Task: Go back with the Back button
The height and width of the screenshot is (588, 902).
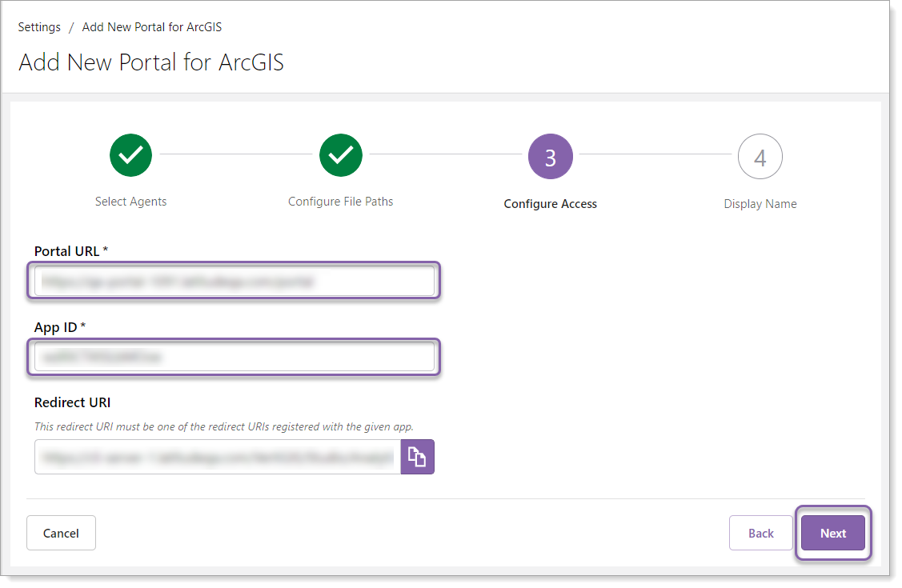Action: (760, 533)
